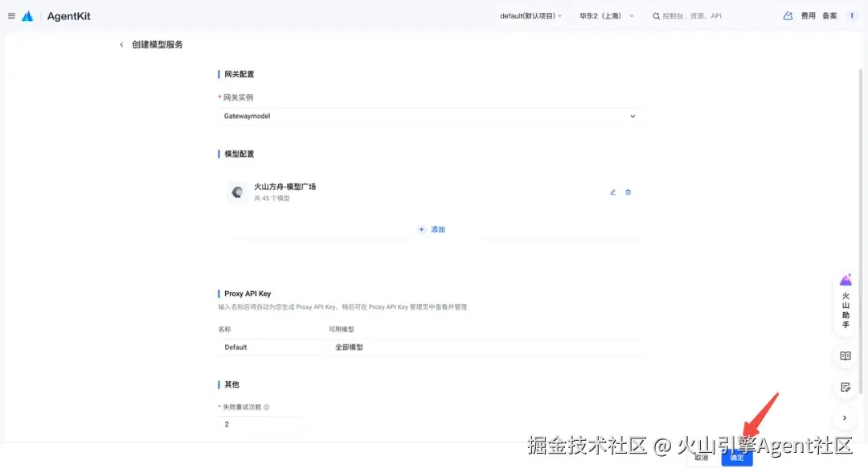Viewport: 868px width, 473px height.
Task: Open the 备案 menu
Action: [829, 16]
